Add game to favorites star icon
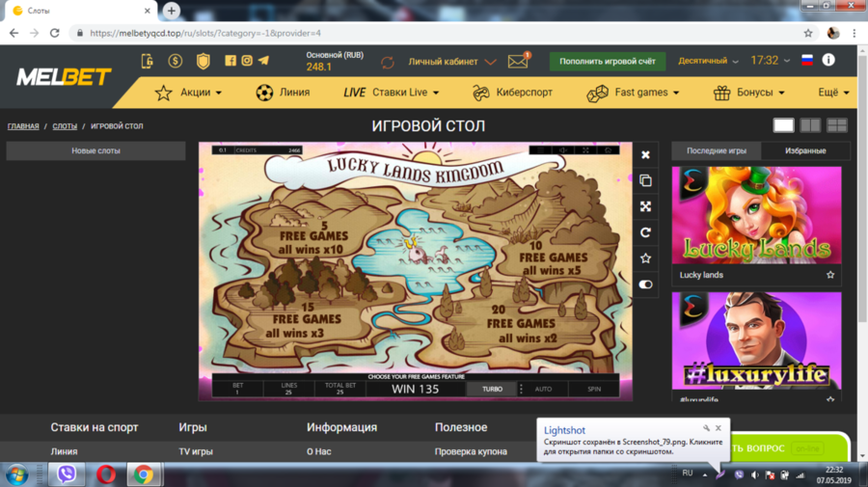 click(x=645, y=257)
